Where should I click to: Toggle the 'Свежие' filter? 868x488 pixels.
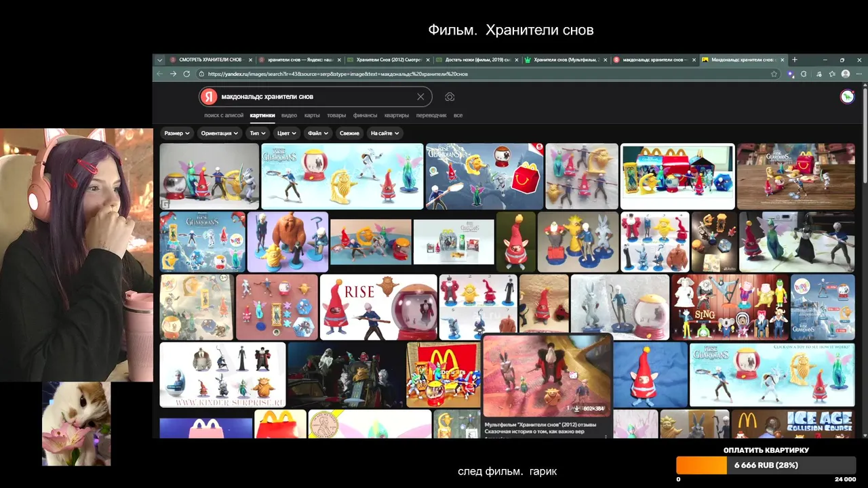349,134
